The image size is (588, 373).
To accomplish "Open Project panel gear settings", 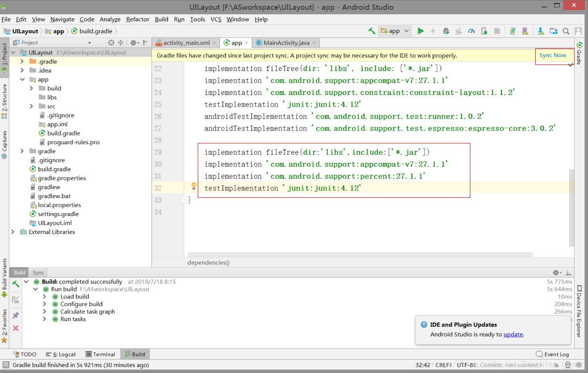I will point(134,43).
